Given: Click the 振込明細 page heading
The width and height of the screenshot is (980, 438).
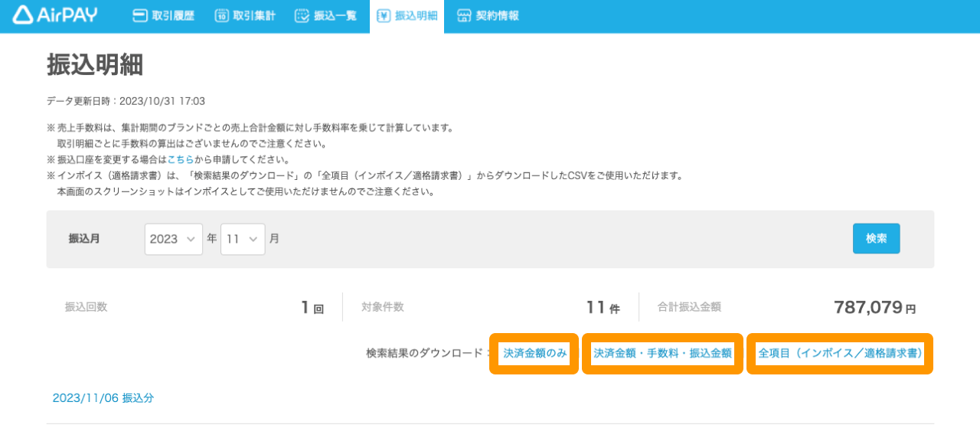Looking at the screenshot, I should click(x=95, y=65).
